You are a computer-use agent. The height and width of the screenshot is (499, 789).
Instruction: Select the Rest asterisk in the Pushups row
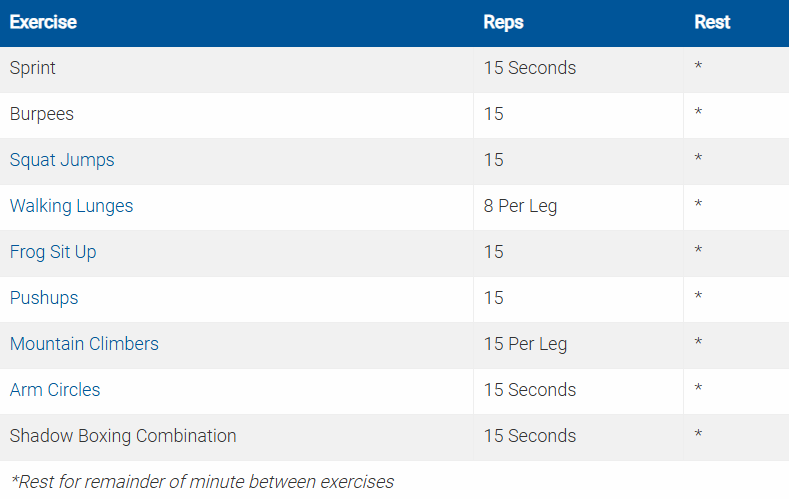coord(698,298)
